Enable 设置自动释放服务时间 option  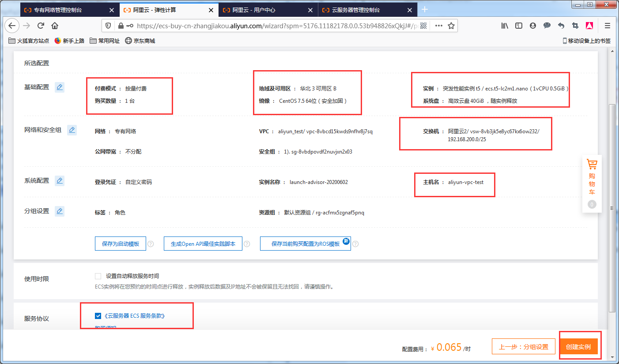click(x=98, y=276)
